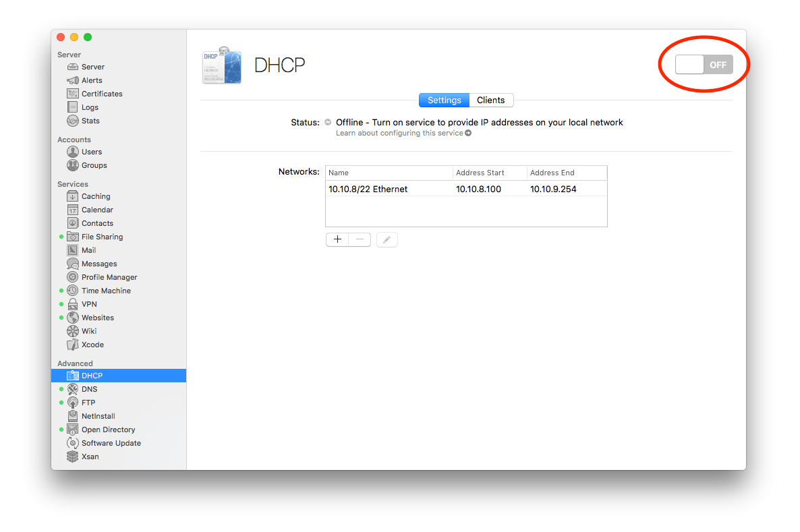Open the Time Machine service icon
The image size is (800, 532).
73,290
